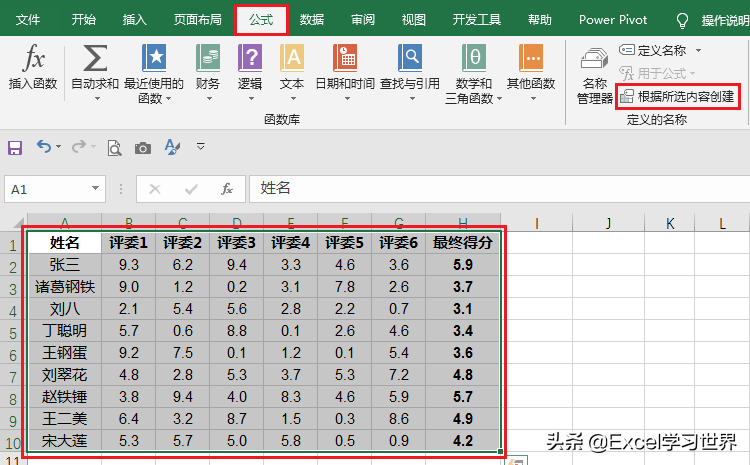Click the Select All corner triangle
The image size is (750, 465).
[x=17, y=222]
